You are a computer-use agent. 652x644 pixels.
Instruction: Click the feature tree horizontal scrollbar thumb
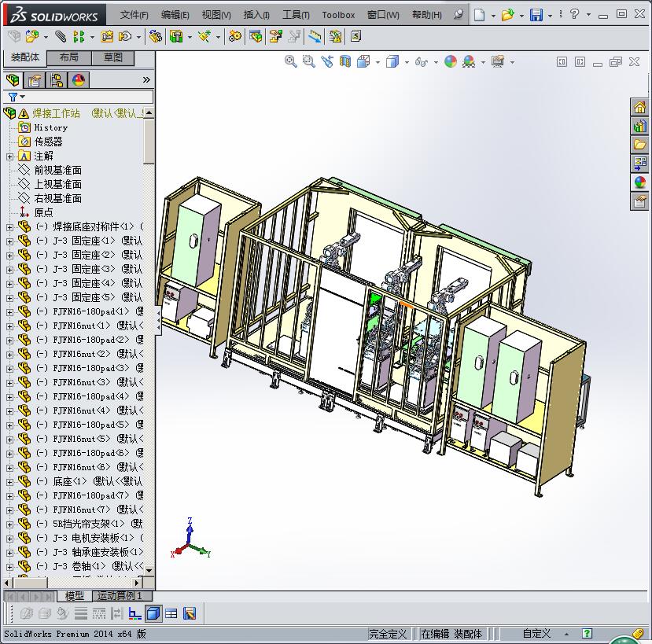tap(31, 583)
